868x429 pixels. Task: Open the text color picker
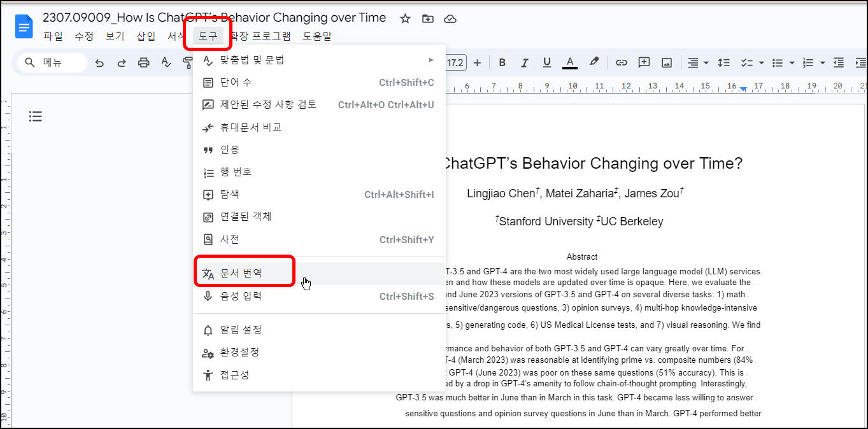click(x=569, y=62)
